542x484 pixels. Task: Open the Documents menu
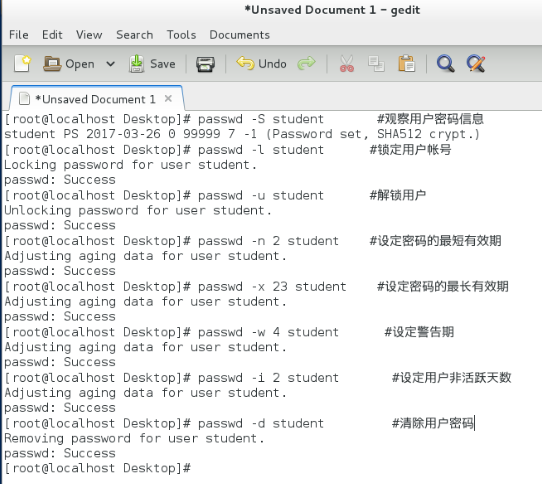point(240,35)
